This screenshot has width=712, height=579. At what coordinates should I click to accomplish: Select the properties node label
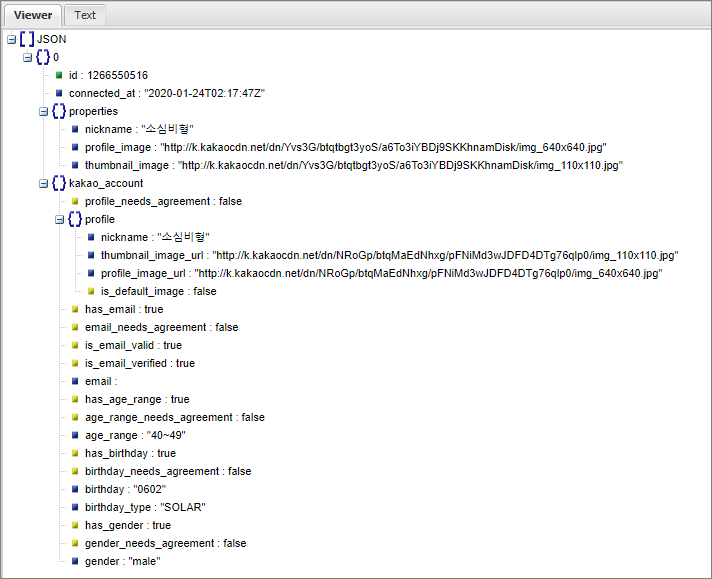click(93, 111)
